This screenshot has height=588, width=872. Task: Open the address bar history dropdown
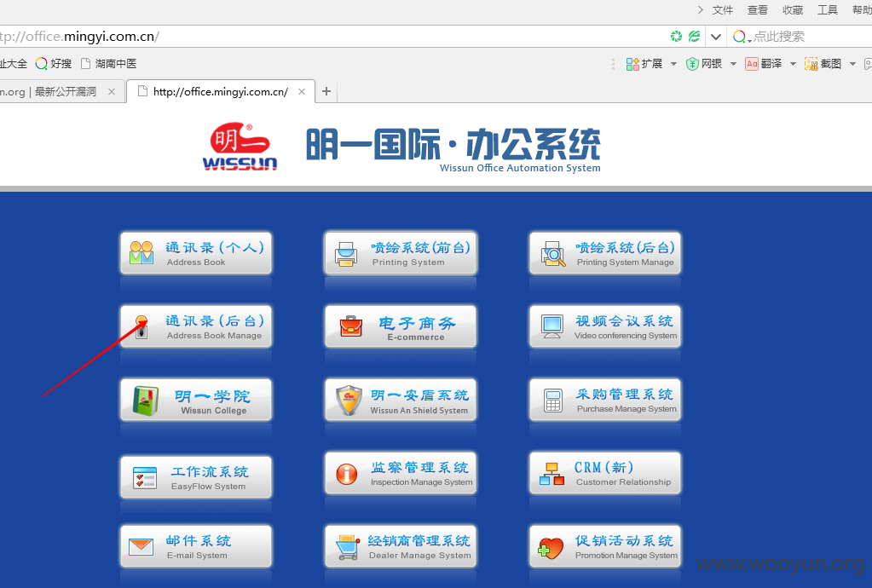716,37
